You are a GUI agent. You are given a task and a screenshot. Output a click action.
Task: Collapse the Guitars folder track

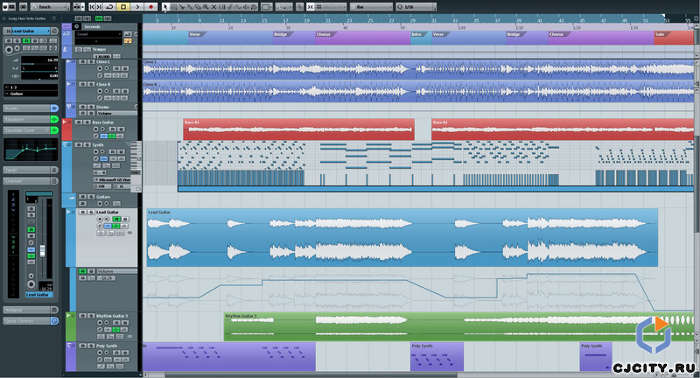click(x=71, y=197)
